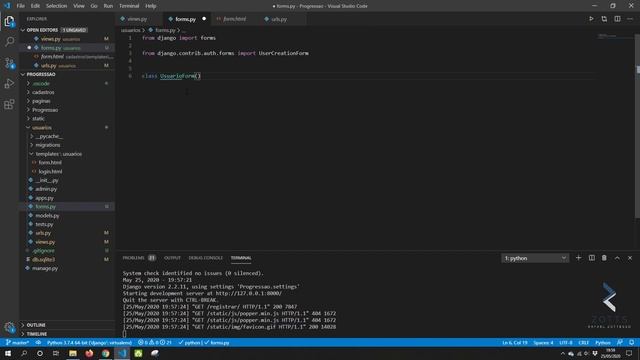Image resolution: width=640 pixels, height=360 pixels.
Task: Open editor More Actions ellipsis
Action: coord(630,19)
